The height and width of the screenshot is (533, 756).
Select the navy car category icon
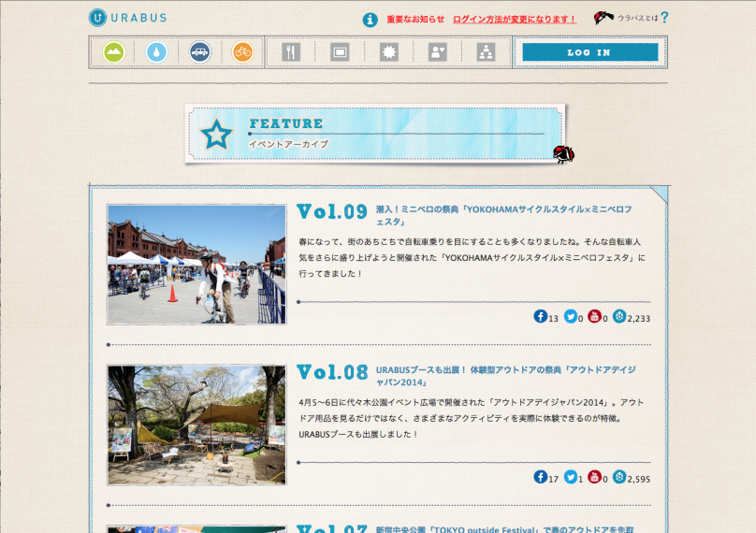(x=199, y=52)
